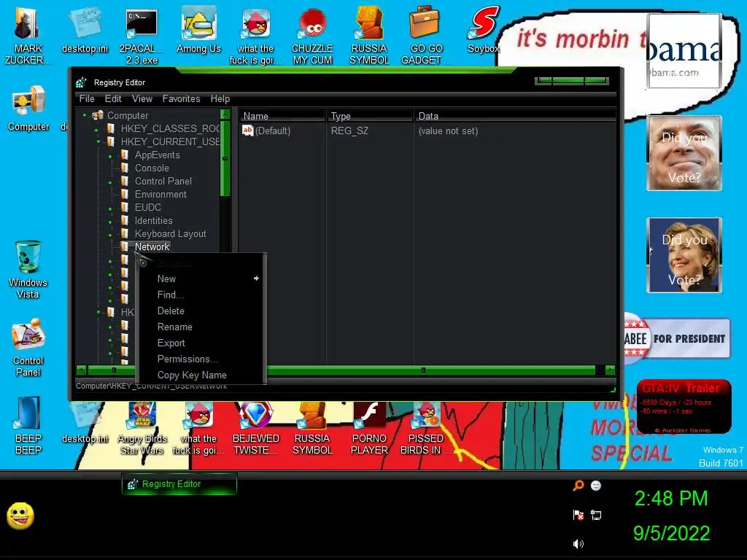Open the GO GO GADGET briefcase icon

[425, 36]
